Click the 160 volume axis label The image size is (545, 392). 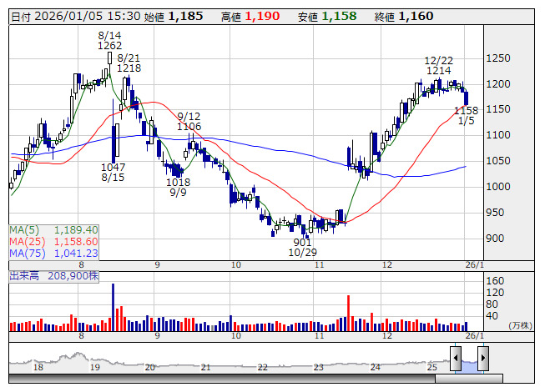click(x=495, y=281)
